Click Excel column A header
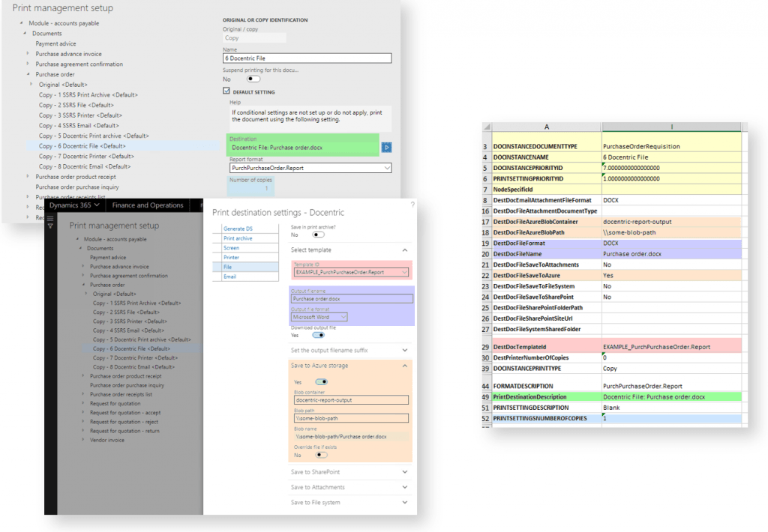The image size is (768, 532). tap(547, 127)
